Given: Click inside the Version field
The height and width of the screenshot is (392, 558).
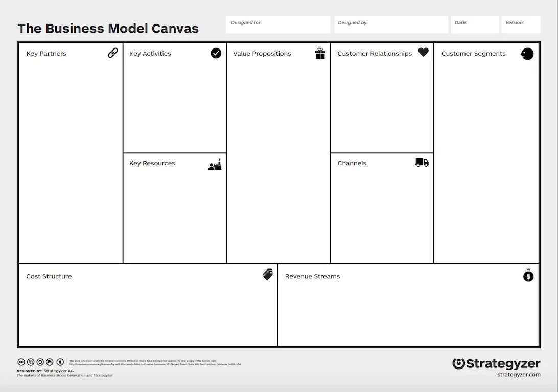Looking at the screenshot, I should (x=521, y=24).
